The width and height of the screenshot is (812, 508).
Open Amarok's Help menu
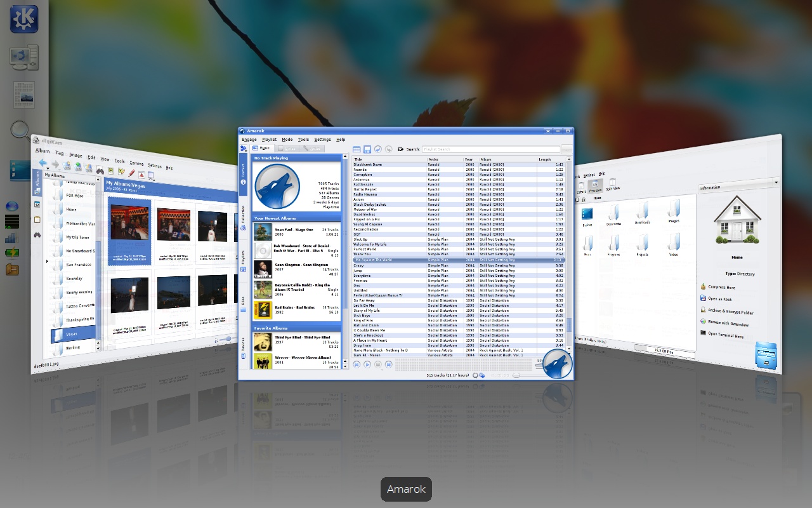coord(341,139)
